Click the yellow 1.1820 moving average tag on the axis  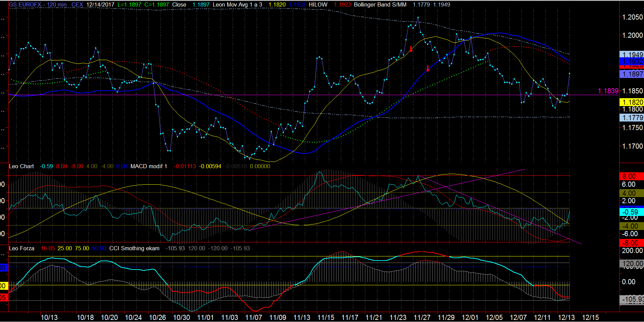click(632, 102)
